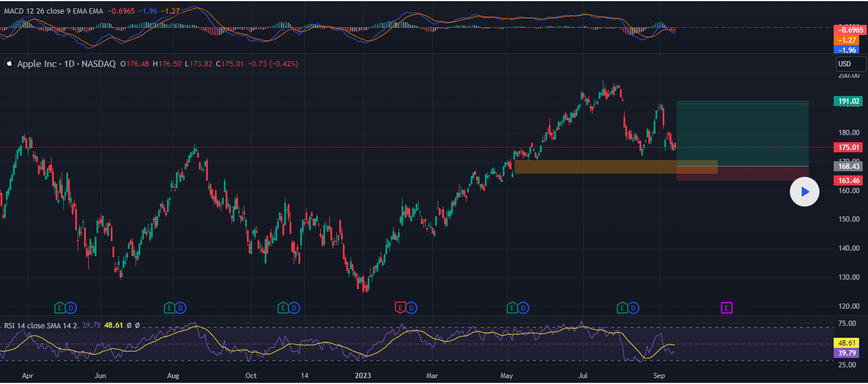This screenshot has width=868, height=384.
Task: Click the C175.01 close value in header
Action: click(x=230, y=64)
